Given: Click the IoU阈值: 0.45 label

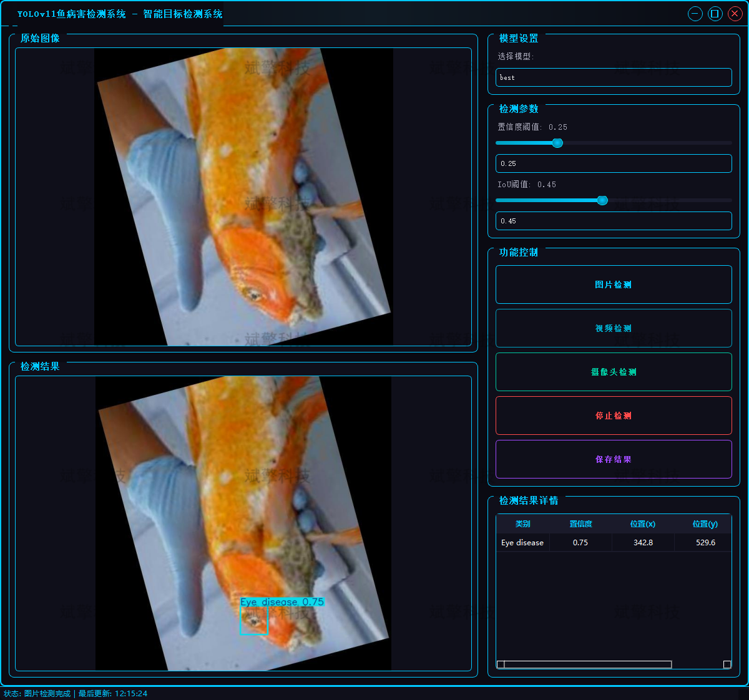Looking at the screenshot, I should point(527,185).
